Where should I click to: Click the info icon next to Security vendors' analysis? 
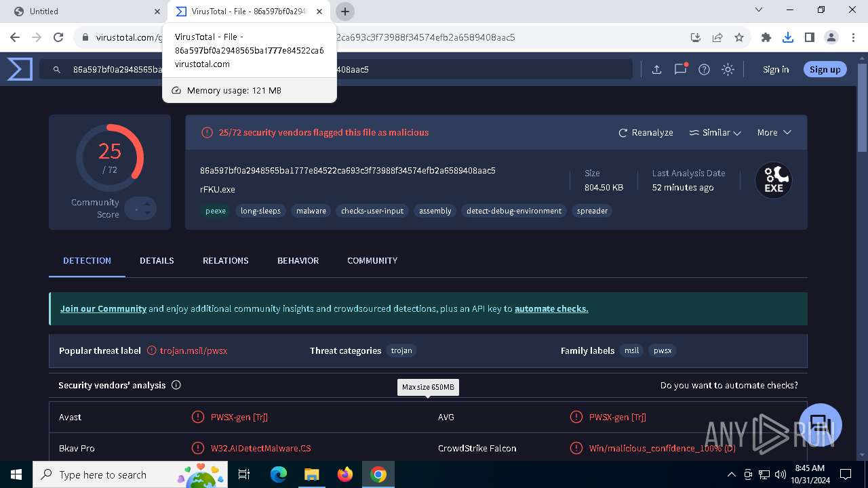[176, 385]
